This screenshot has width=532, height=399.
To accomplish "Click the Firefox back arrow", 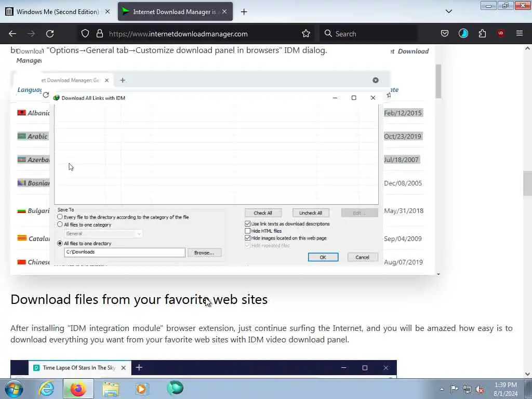I will pyautogui.click(x=12, y=34).
